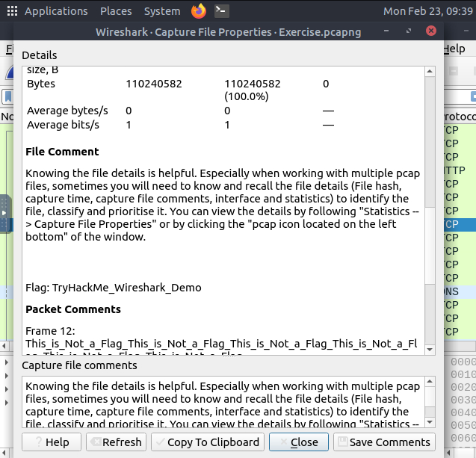Click the 'Average bytes/s' label
476x458 pixels.
click(x=67, y=111)
